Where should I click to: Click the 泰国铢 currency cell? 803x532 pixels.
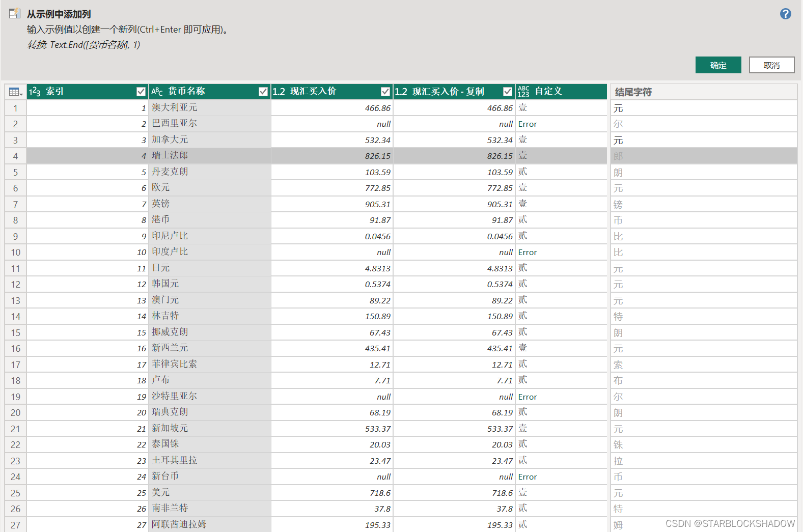click(x=210, y=444)
